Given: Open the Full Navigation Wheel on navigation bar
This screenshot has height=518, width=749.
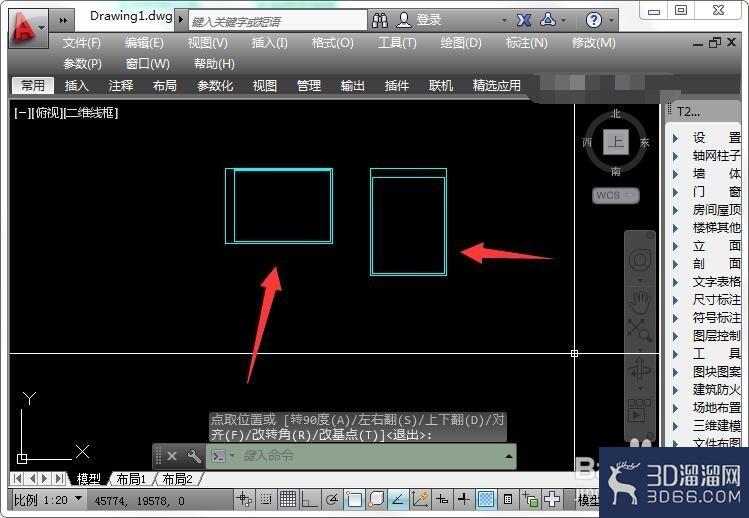Looking at the screenshot, I should 640,260.
